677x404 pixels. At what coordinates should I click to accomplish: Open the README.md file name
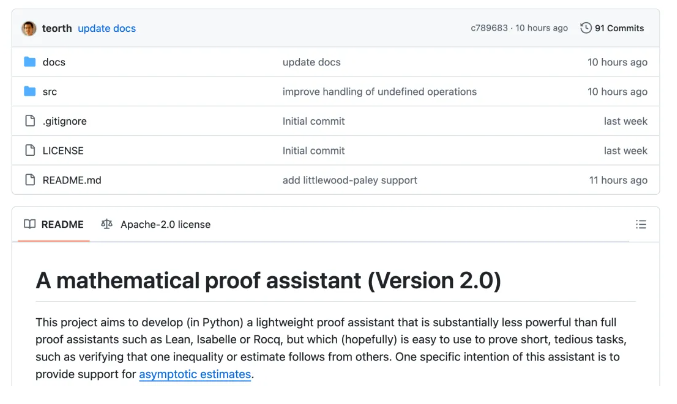pyautogui.click(x=72, y=180)
